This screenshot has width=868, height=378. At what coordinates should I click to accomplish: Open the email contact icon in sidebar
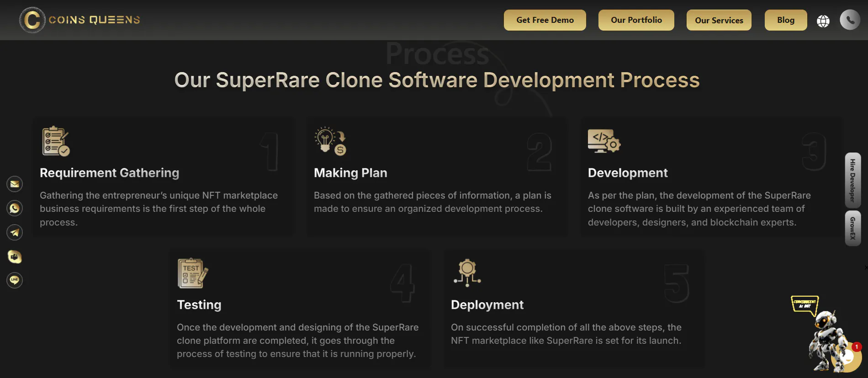click(15, 184)
